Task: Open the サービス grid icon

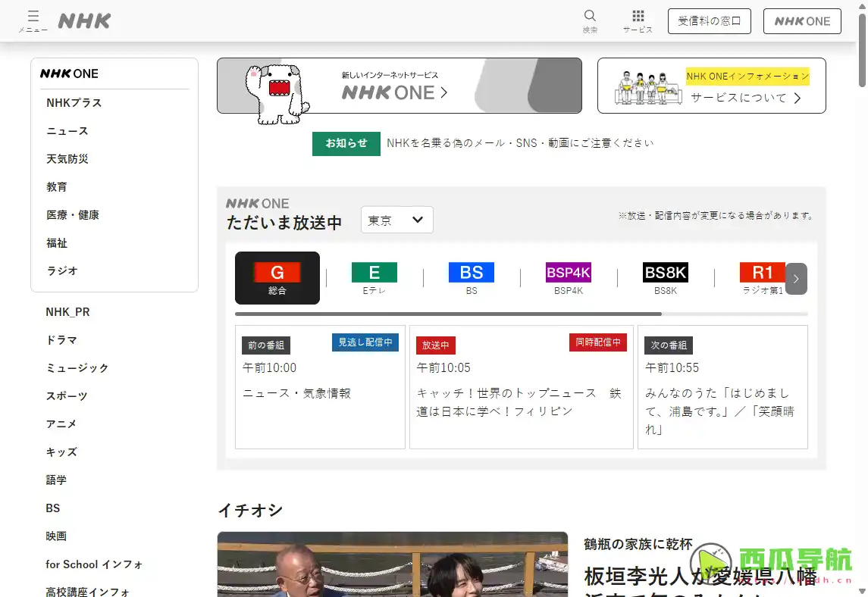Action: click(x=638, y=20)
